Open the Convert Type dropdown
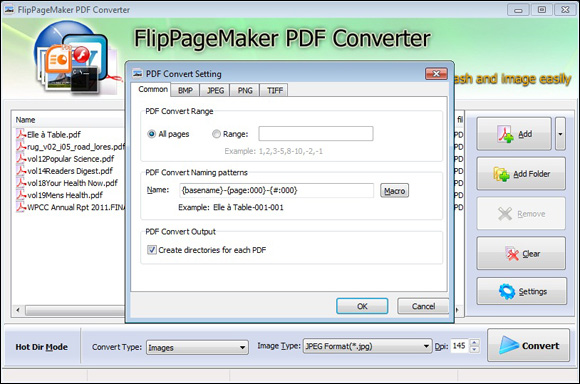The height and width of the screenshot is (384, 580). click(197, 347)
